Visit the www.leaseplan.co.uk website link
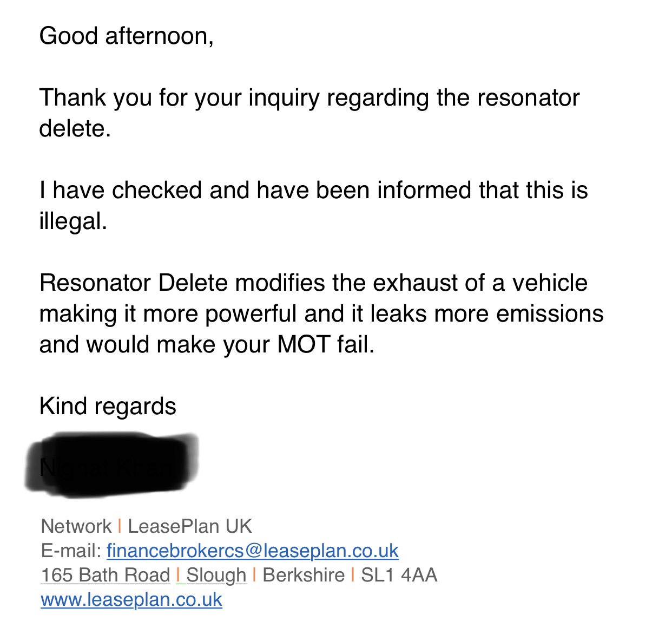Image resolution: width=672 pixels, height=621 pixels. (131, 599)
